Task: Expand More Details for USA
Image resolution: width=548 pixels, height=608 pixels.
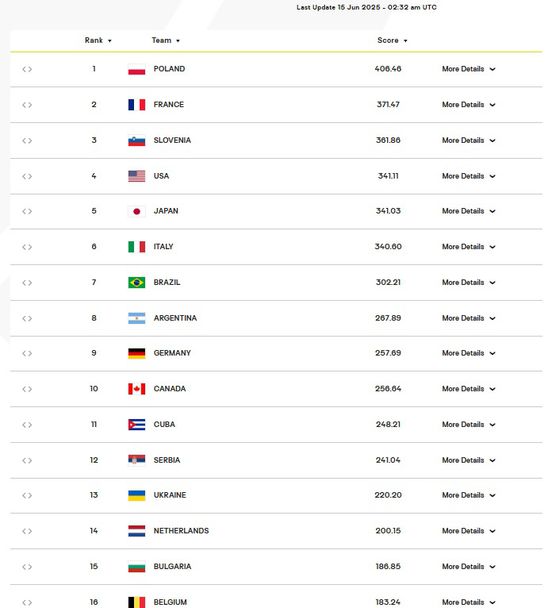Action: [x=468, y=176]
